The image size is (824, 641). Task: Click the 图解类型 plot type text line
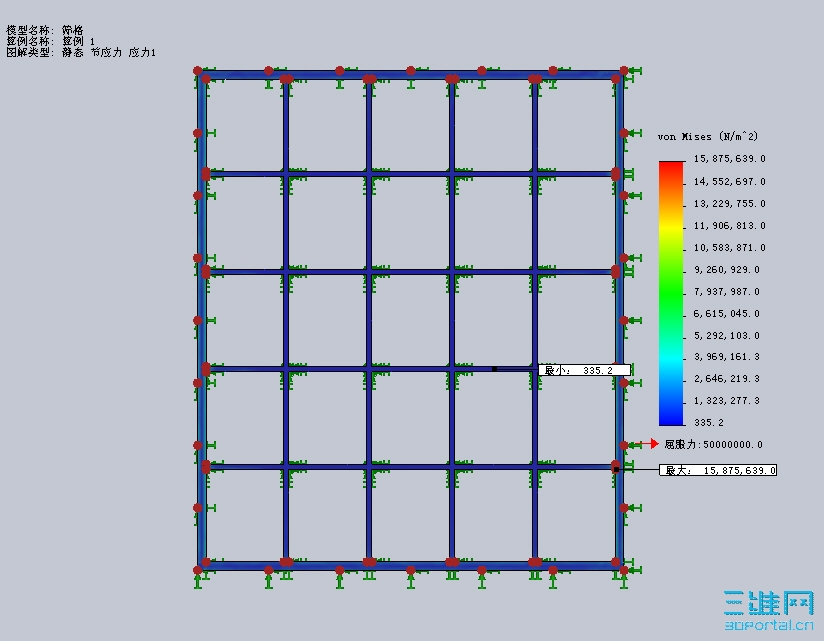pos(81,52)
